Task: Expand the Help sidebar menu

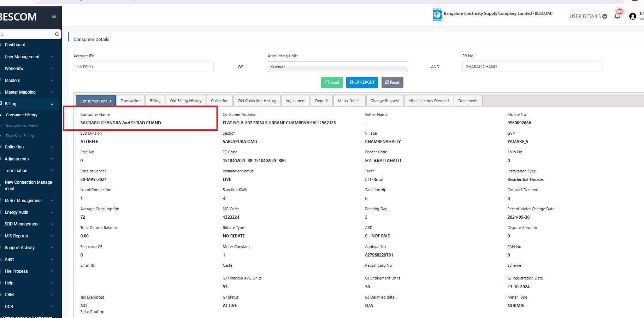Action: coord(29,283)
